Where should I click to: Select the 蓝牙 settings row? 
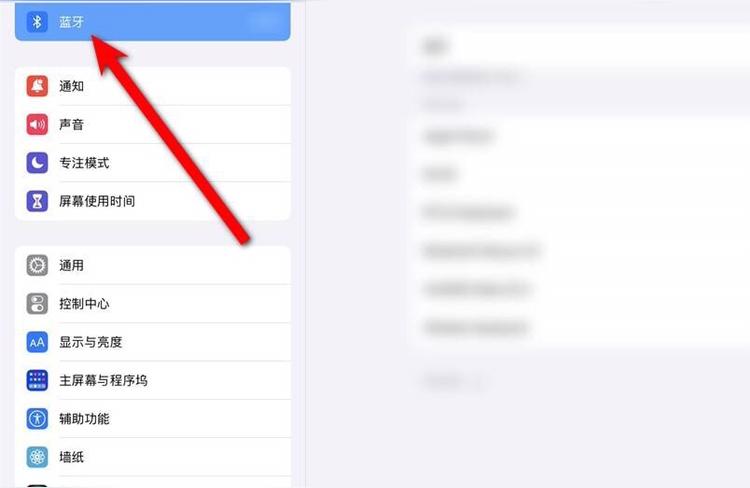pos(153,22)
